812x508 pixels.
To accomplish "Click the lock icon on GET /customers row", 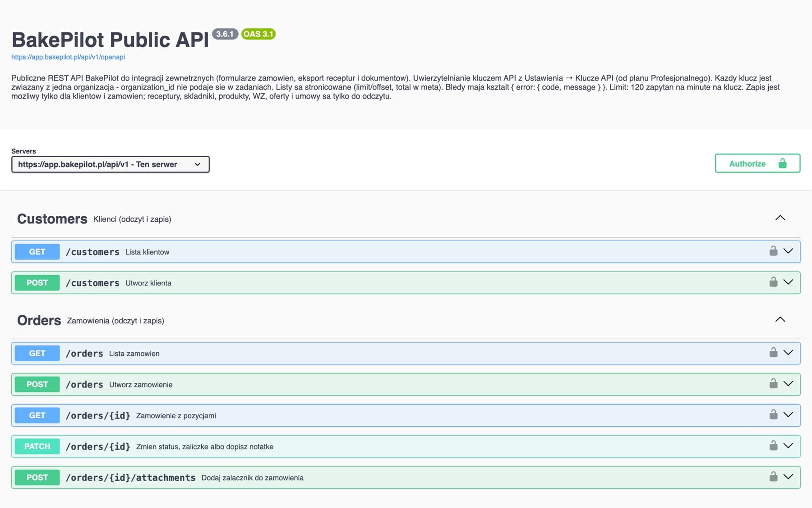I will pos(773,251).
